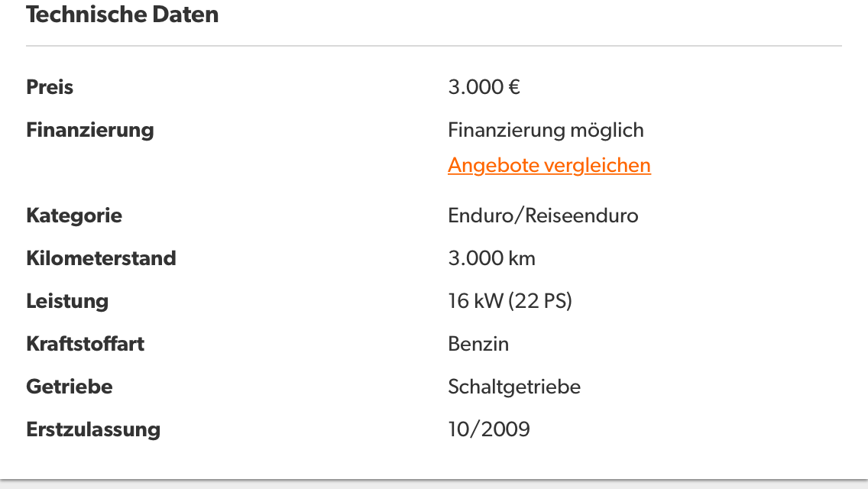Click the Kategorie label
This screenshot has height=489, width=868.
tap(74, 215)
